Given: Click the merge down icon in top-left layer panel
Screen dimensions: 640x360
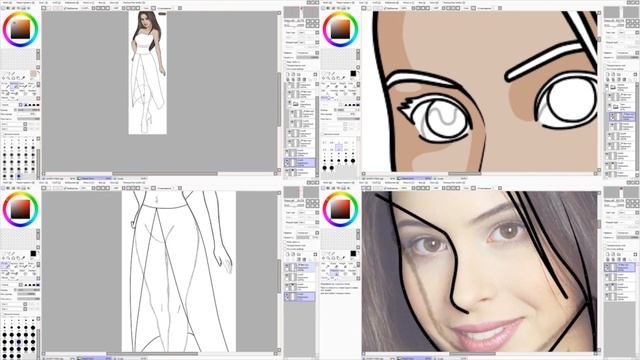Looking at the screenshot, I should (x=293, y=80).
